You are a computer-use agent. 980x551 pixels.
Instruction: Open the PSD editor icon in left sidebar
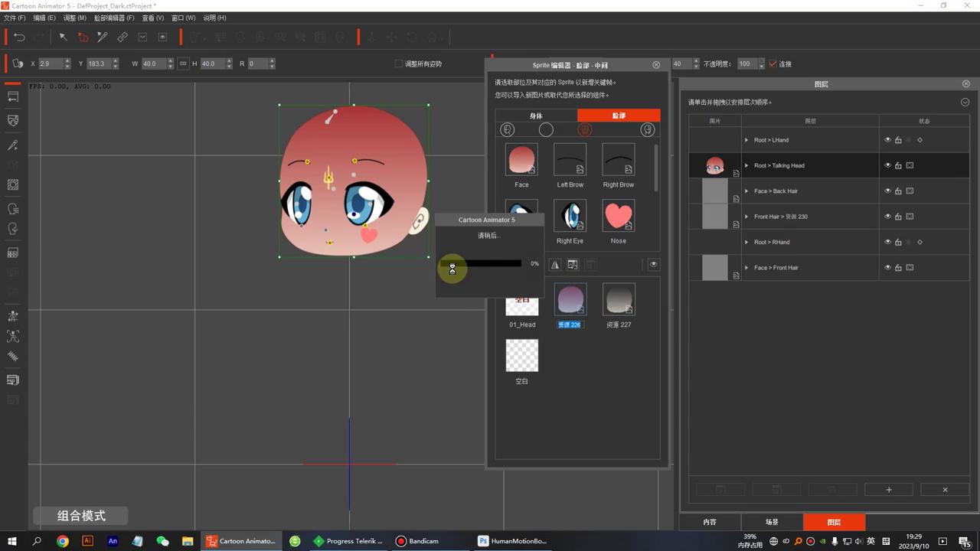13,380
